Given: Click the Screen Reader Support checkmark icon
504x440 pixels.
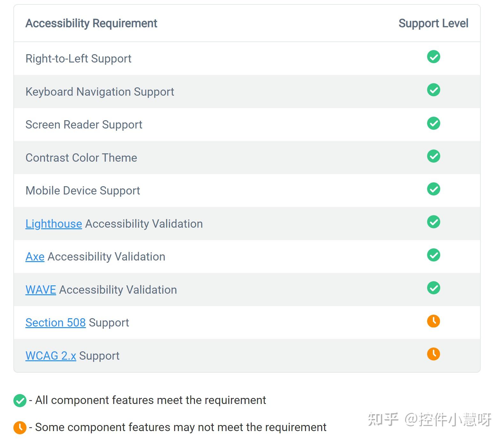Looking at the screenshot, I should pyautogui.click(x=433, y=123).
